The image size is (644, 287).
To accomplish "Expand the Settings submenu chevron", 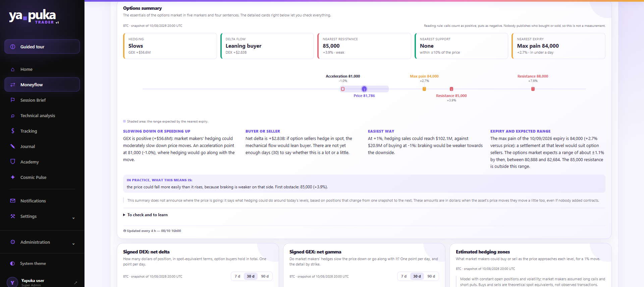I will [x=73, y=218].
